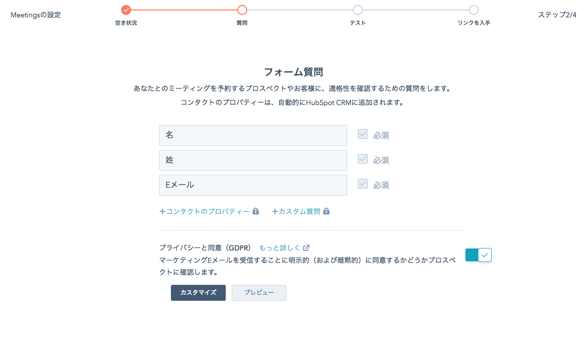Click the 質問 step circle
Viewport: 588px width, 364px height.
242,10
